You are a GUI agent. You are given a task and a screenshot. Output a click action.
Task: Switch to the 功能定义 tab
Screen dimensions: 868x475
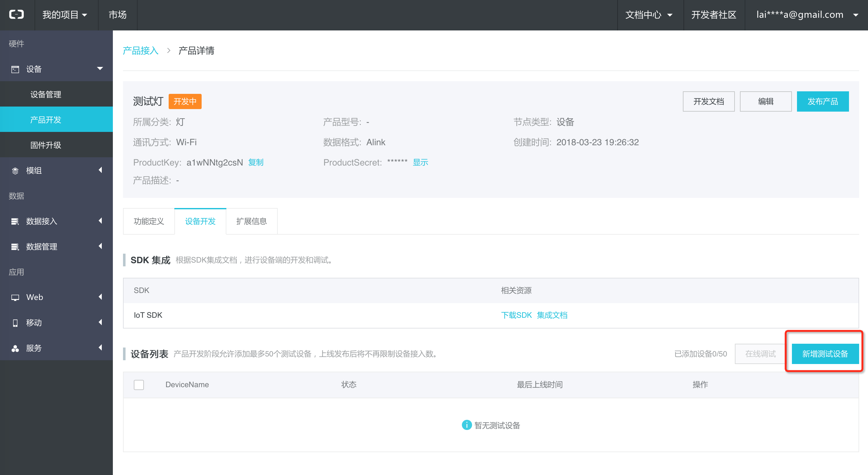point(149,221)
